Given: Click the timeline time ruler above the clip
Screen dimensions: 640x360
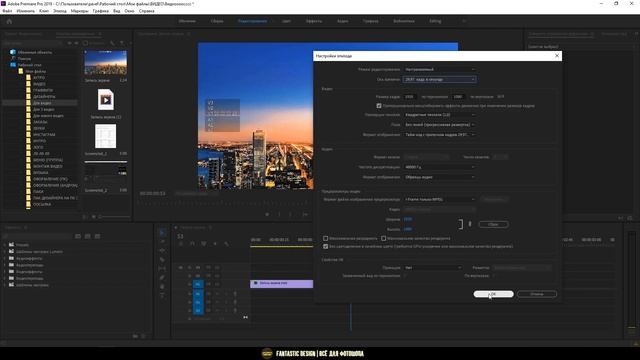Looking at the screenshot, I should 282,240.
